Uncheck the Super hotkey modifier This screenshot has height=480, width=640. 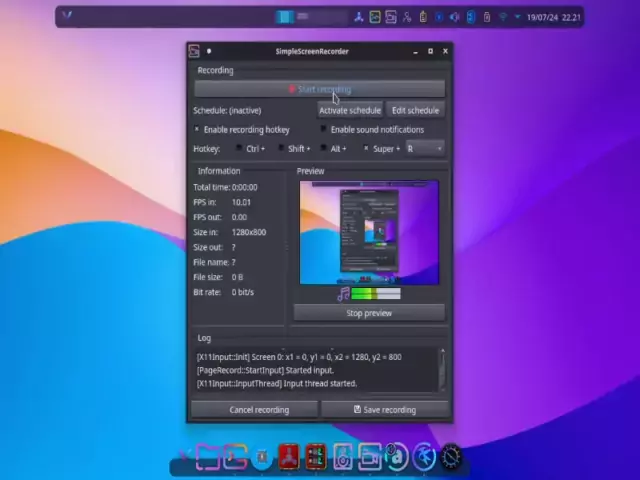pos(366,149)
